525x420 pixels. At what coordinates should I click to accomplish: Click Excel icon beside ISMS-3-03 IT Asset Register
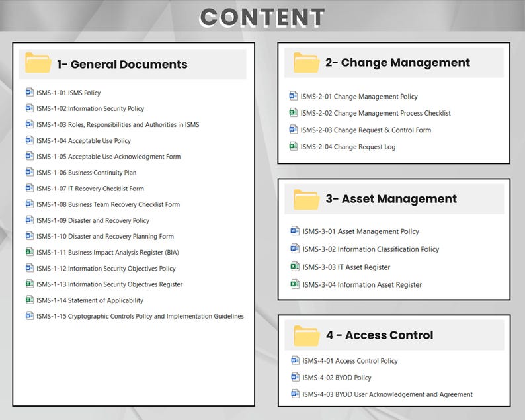point(295,267)
